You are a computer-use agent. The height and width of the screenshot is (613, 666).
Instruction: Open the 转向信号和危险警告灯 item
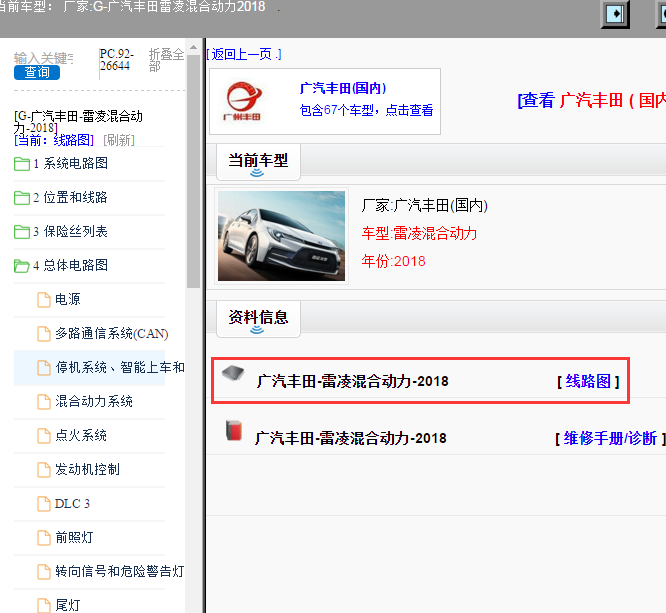tap(119, 572)
